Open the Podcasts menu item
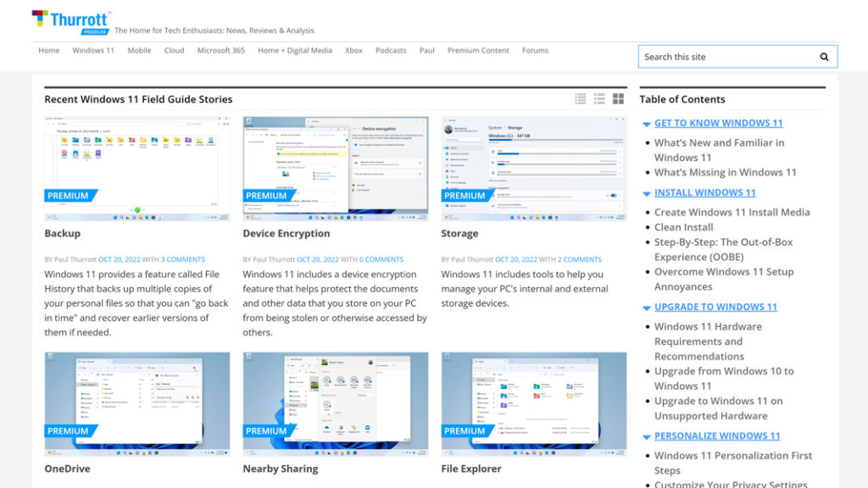 pyautogui.click(x=391, y=50)
